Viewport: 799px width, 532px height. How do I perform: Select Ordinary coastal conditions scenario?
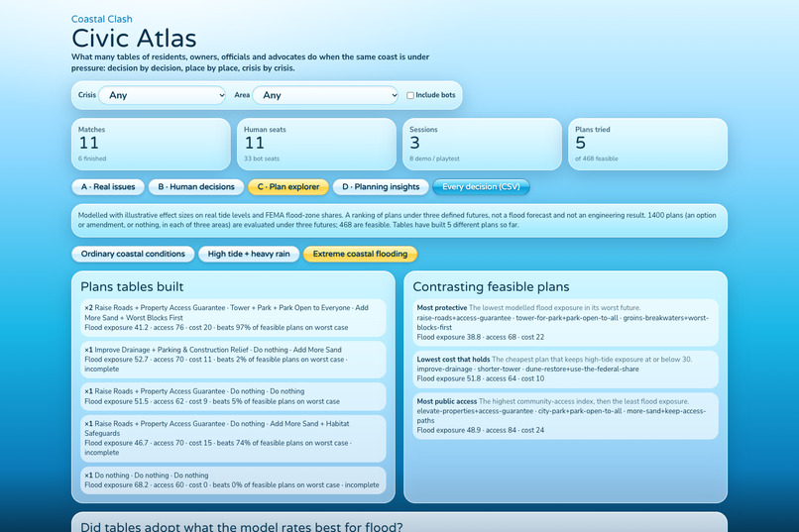coord(133,254)
